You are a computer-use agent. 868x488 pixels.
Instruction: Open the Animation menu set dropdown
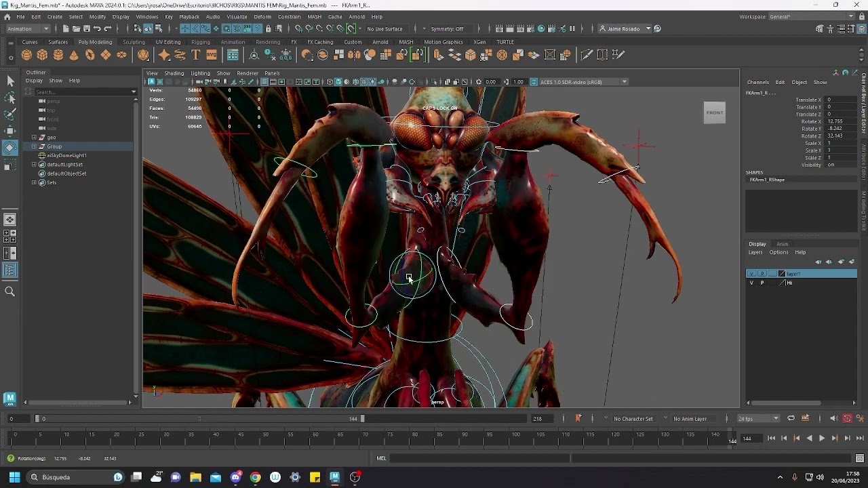click(x=28, y=28)
